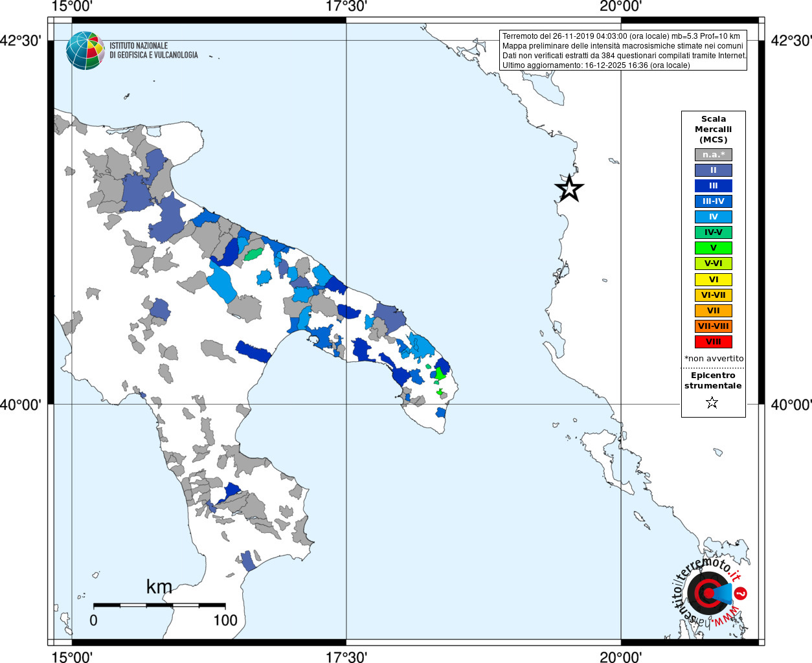Select the n.a.* gray legend swatch

click(714, 155)
